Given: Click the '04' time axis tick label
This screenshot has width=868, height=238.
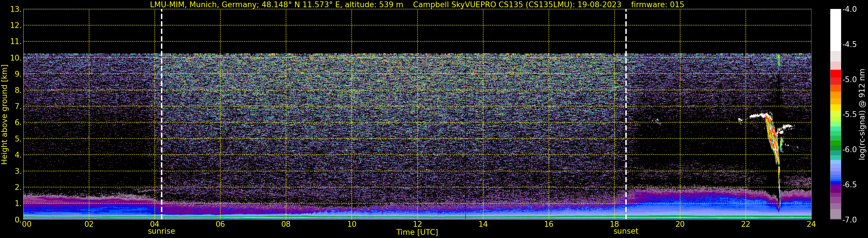Looking at the screenshot, I should coord(155,224).
